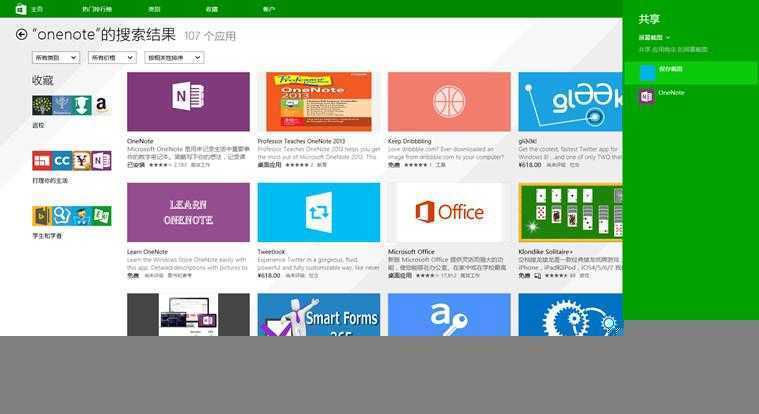The height and width of the screenshot is (414, 759).
Task: Click the Klondike Solitaire title text
Action: [545, 252]
